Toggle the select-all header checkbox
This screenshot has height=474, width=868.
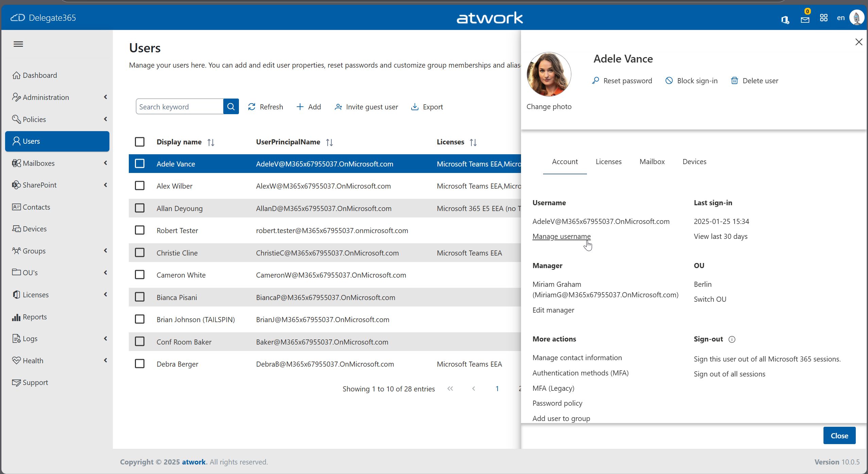tap(140, 142)
